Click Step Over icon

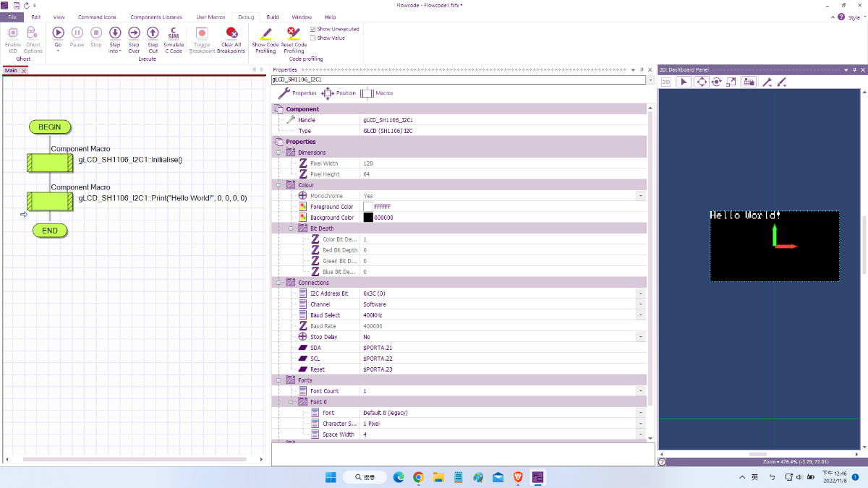(x=134, y=33)
